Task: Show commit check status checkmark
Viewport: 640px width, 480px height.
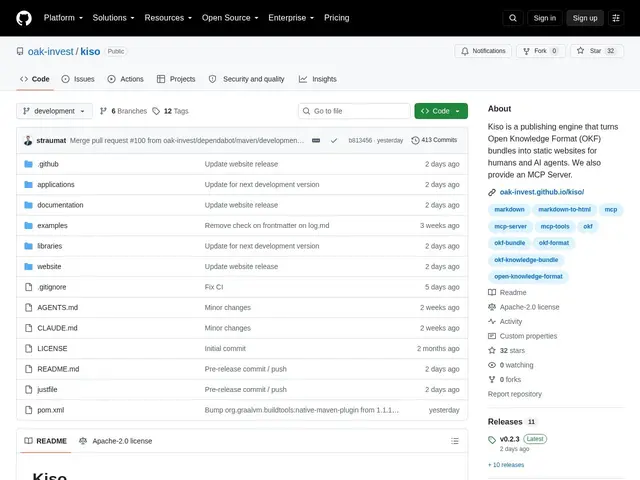Action: click(x=334, y=140)
